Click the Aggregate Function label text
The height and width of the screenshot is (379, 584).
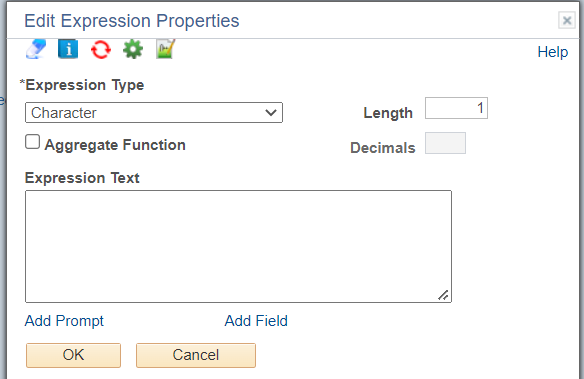[115, 145]
